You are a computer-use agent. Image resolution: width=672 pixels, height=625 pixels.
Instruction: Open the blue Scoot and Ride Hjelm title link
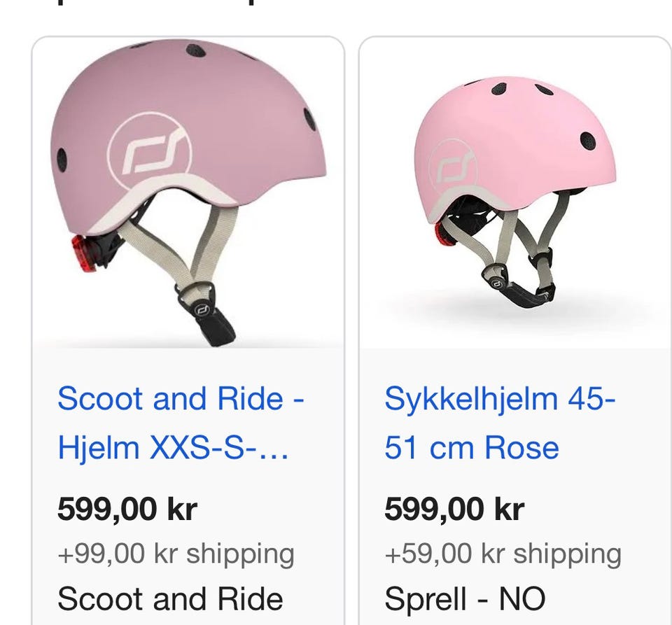click(180, 399)
